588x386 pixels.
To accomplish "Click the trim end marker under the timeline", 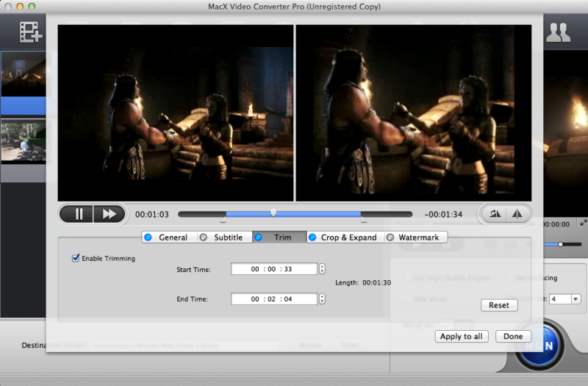I will [363, 220].
